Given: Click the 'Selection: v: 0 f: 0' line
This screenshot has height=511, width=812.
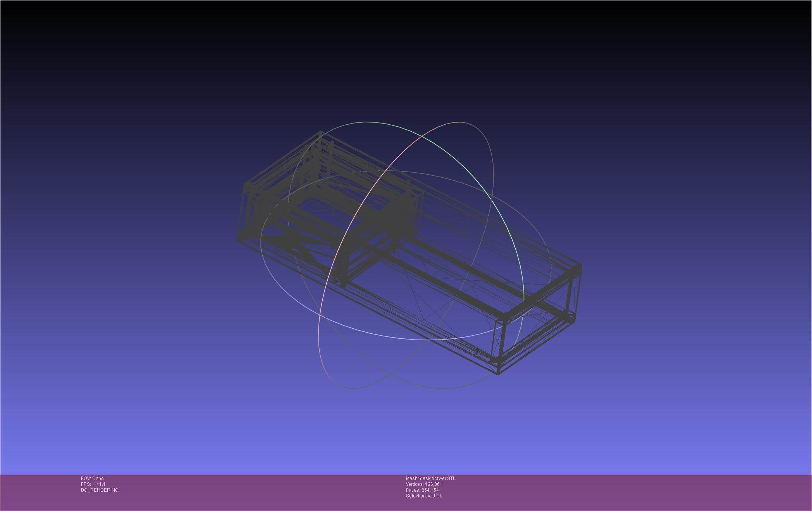Looking at the screenshot, I should [424, 496].
